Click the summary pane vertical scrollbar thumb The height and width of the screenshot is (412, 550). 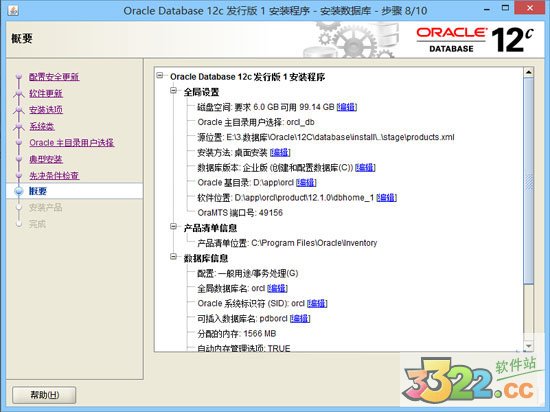(x=528, y=180)
